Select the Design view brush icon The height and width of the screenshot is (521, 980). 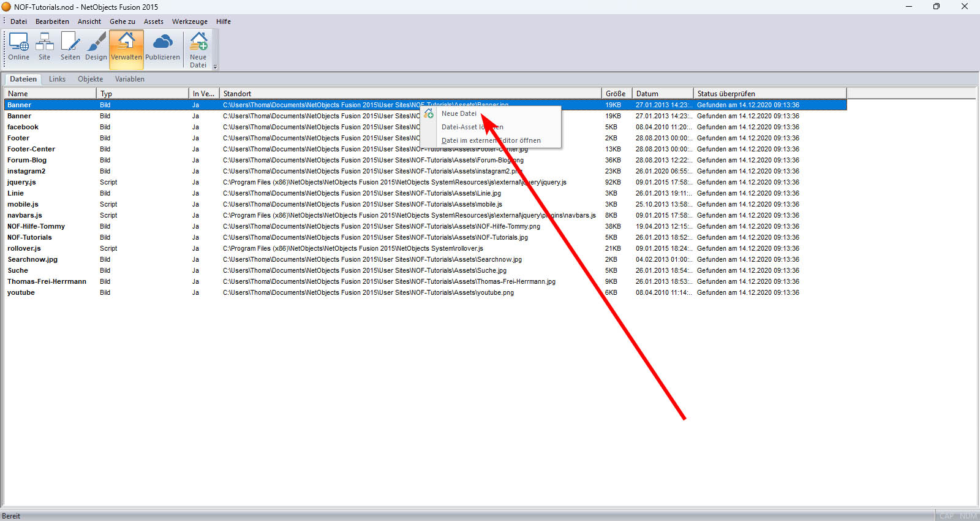coord(96,47)
